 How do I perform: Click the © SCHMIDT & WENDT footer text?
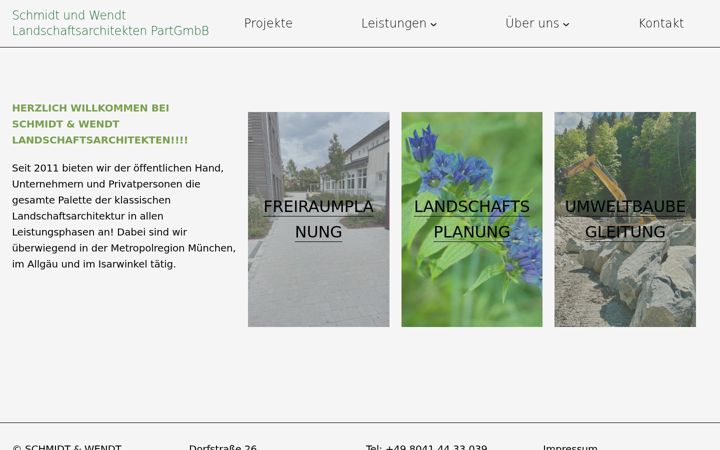[x=67, y=447]
